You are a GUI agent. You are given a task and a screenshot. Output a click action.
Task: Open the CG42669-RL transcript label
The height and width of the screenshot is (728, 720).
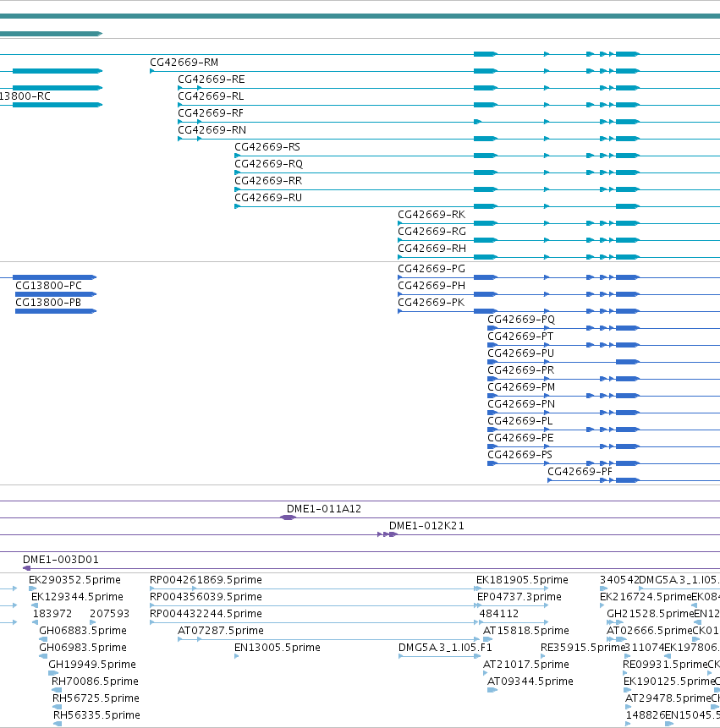pyautogui.click(x=211, y=96)
